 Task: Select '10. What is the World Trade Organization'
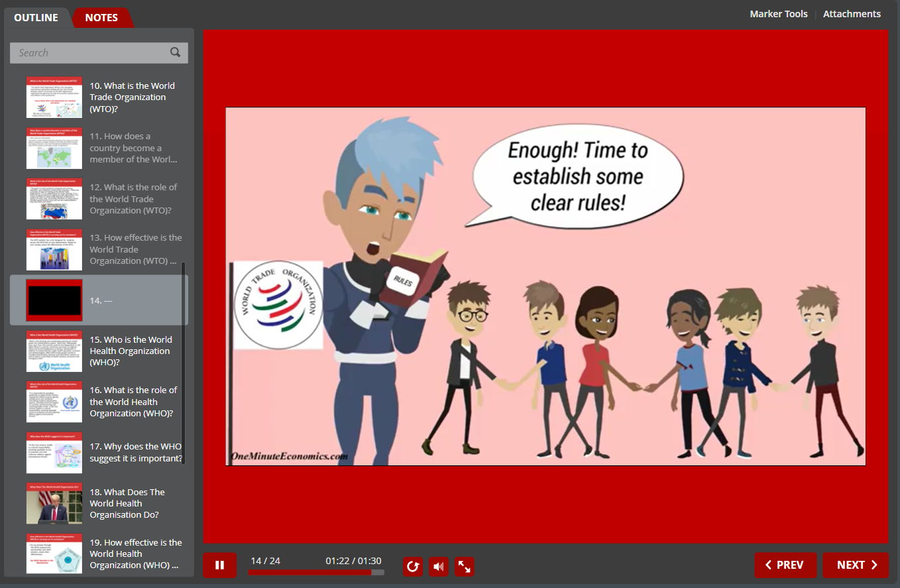pyautogui.click(x=133, y=97)
